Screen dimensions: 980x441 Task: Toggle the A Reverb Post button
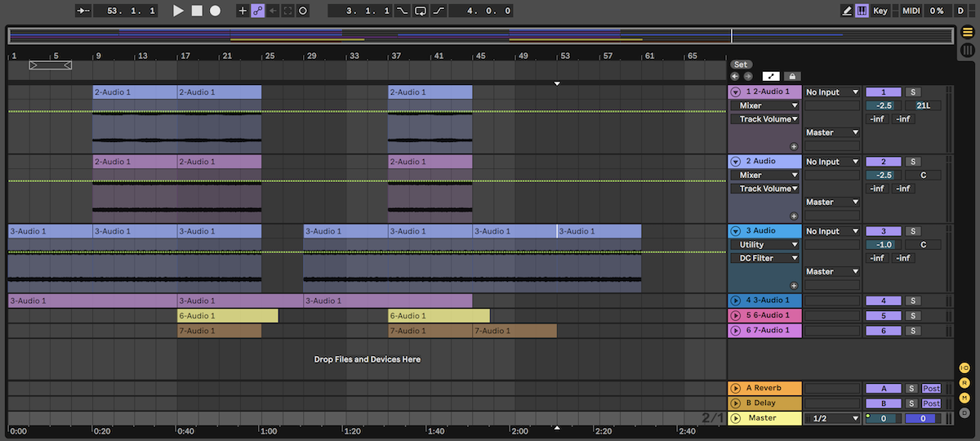pyautogui.click(x=931, y=389)
